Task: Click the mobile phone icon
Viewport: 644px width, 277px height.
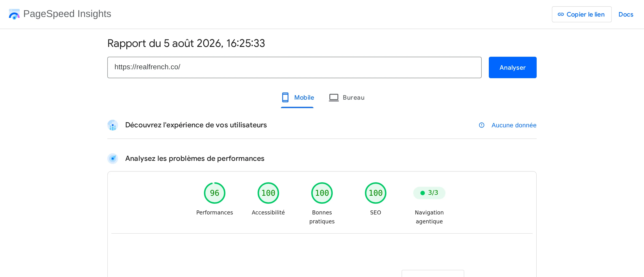Action: coord(285,97)
